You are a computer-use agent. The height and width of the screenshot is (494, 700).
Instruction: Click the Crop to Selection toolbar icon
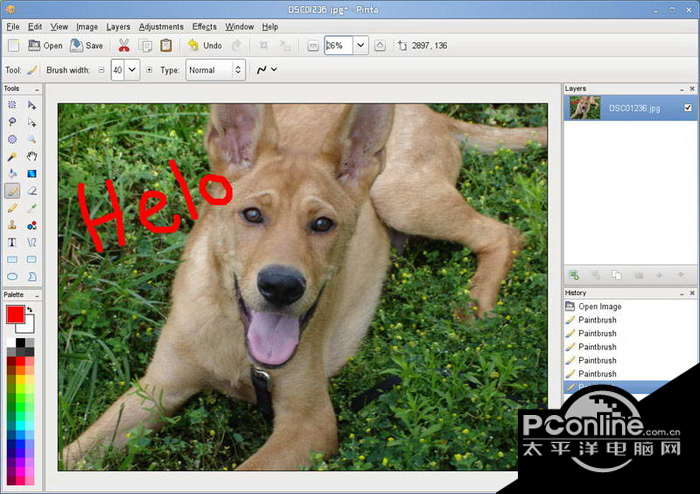pyautogui.click(x=264, y=45)
